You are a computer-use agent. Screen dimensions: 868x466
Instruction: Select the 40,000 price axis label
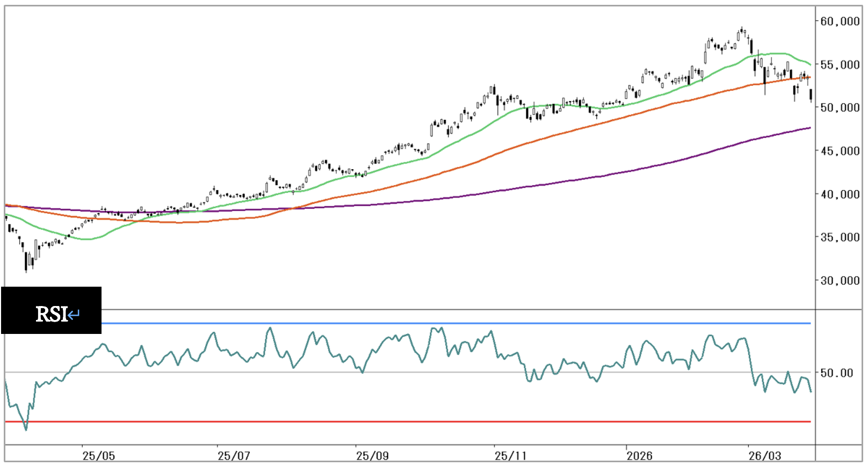[x=840, y=194]
